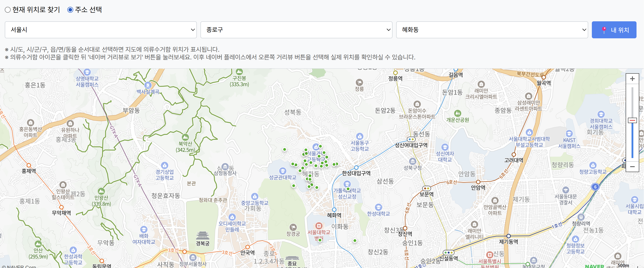Click the 성북구청 office icon

(412, 161)
